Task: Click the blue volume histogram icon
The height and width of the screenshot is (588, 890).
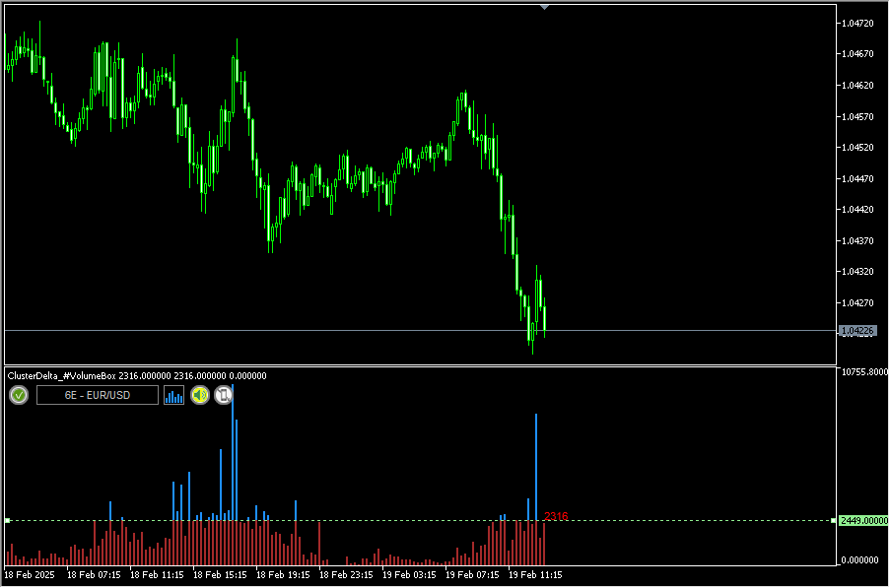Action: coord(174,396)
